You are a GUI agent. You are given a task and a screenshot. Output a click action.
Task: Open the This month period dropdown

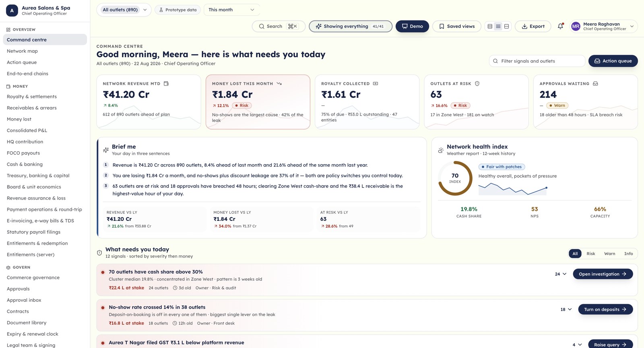[232, 10]
